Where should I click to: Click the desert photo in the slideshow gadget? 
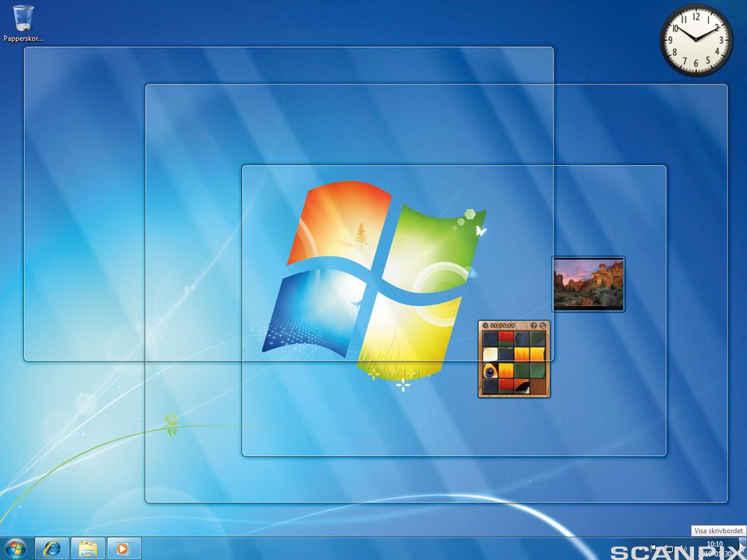click(589, 282)
